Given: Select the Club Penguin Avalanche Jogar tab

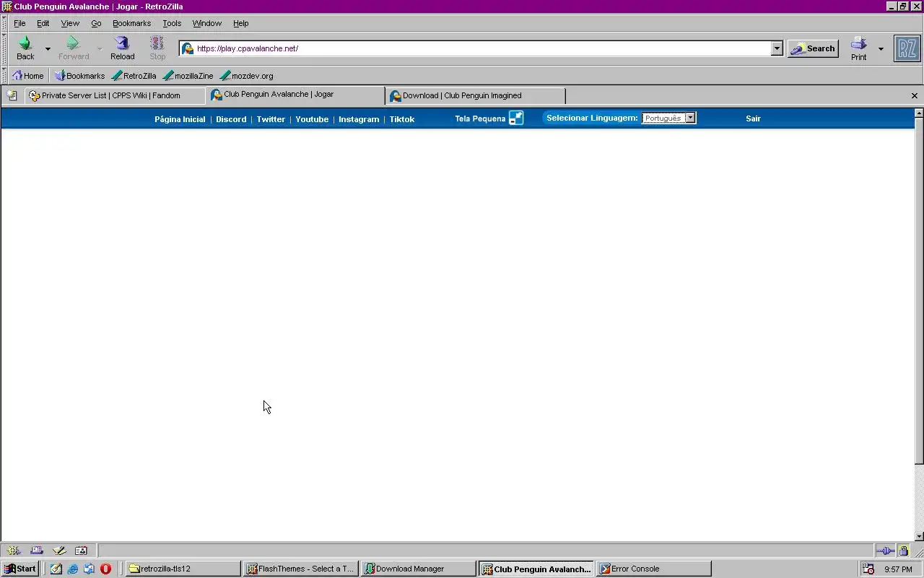Looking at the screenshot, I should [296, 95].
